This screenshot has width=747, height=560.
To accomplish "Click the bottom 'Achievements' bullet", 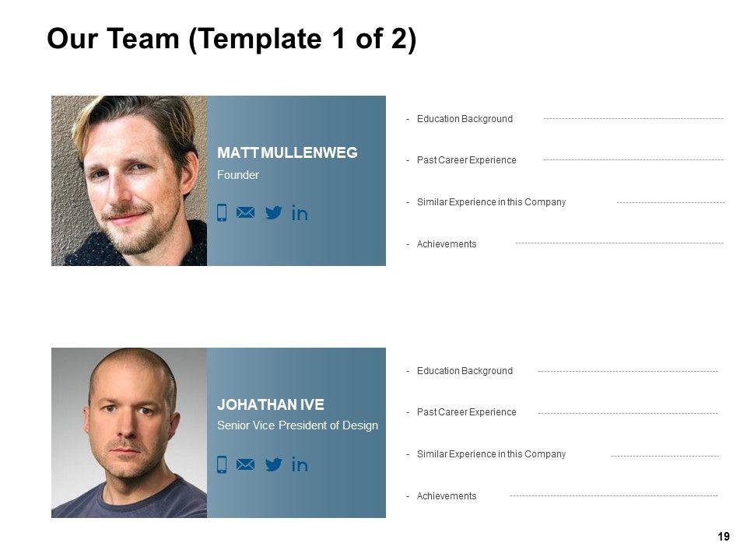I will coord(447,496).
